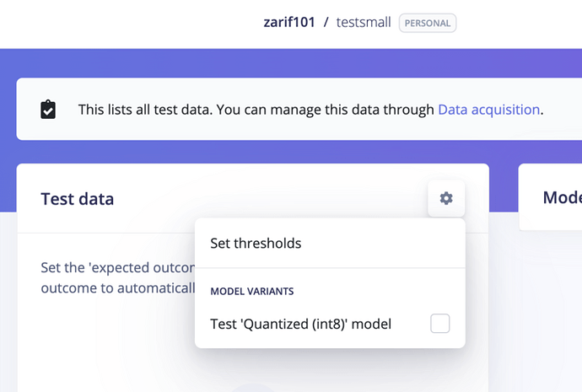Click the PERSONAL badge next to testsmall

[x=428, y=23]
